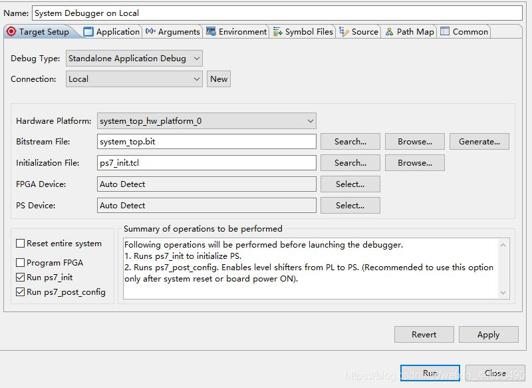
Task: Open the Arguments tab
Action: [173, 32]
